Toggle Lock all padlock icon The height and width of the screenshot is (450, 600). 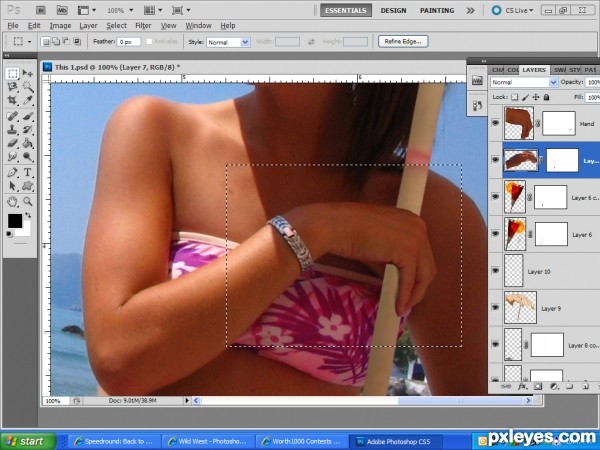coord(546,97)
